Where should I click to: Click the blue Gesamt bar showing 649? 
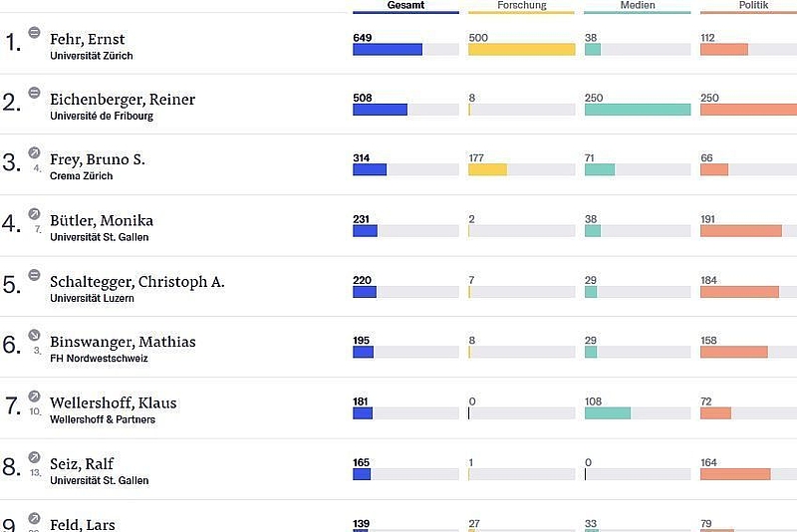(388, 50)
